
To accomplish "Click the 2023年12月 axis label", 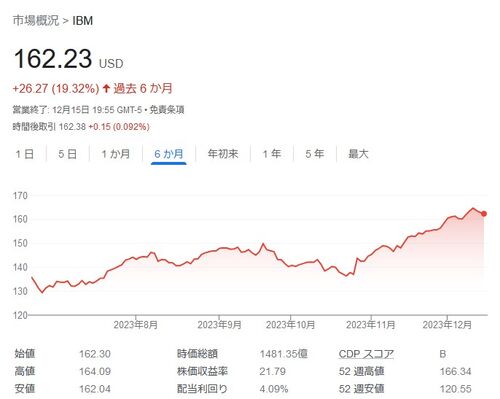I will tap(447, 325).
